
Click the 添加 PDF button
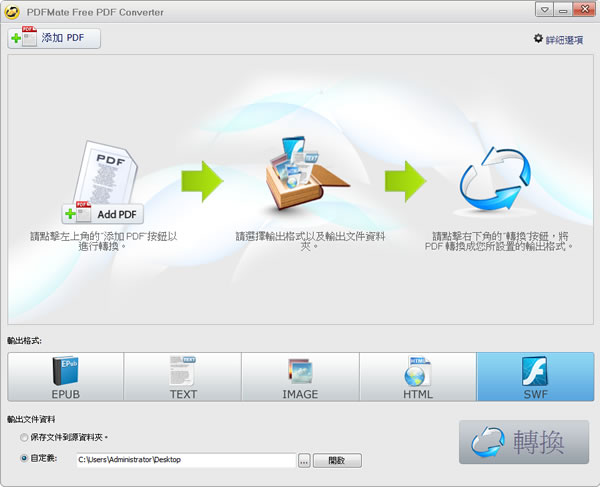[x=54, y=38]
